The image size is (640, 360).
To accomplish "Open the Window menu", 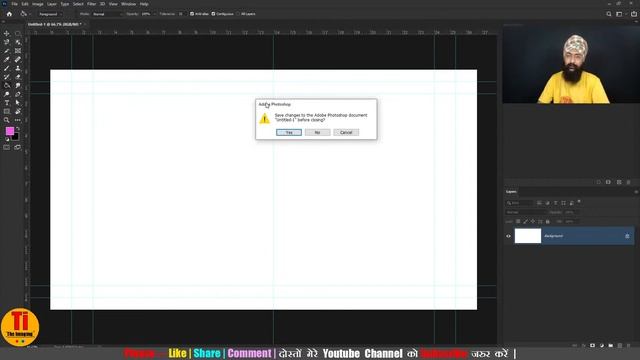I will [128, 4].
